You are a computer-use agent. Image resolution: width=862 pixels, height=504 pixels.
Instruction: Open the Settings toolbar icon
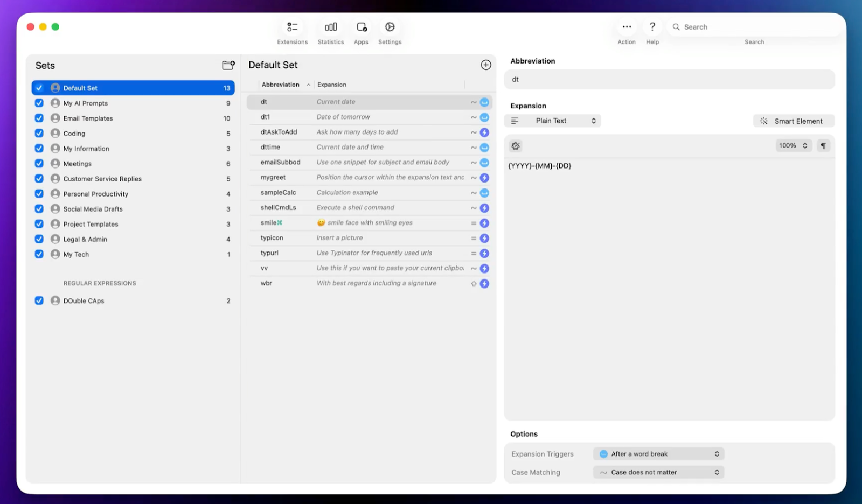point(390,27)
